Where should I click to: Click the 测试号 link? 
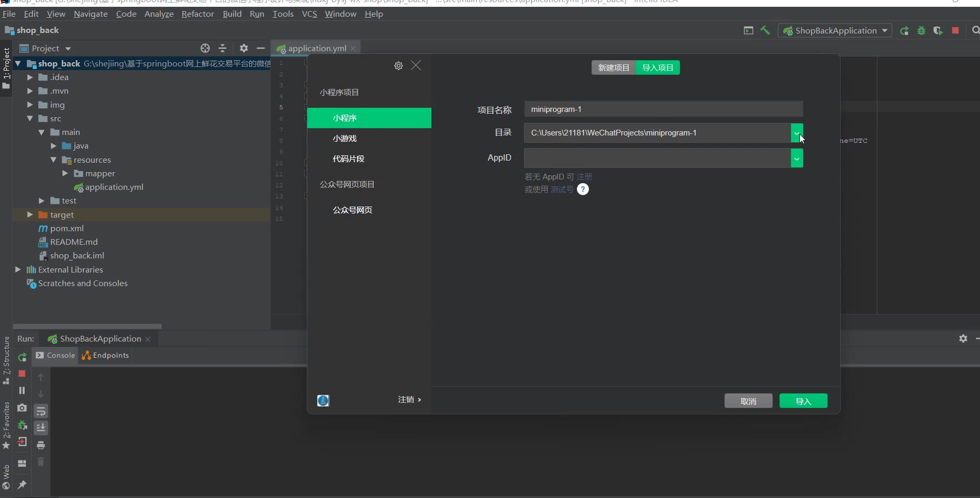[x=562, y=189]
